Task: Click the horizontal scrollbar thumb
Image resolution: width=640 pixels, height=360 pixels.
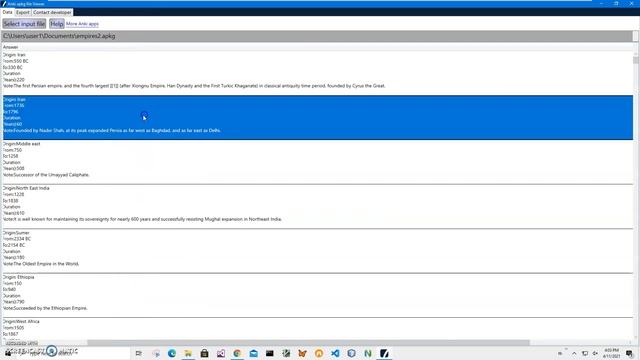Action: [x=308, y=343]
